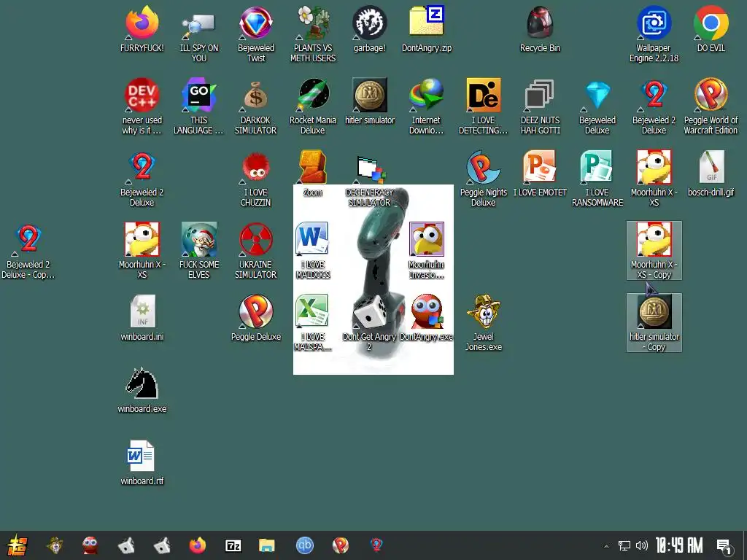The image size is (747, 560).
Task: Open the Start menu button
Action: 18,545
